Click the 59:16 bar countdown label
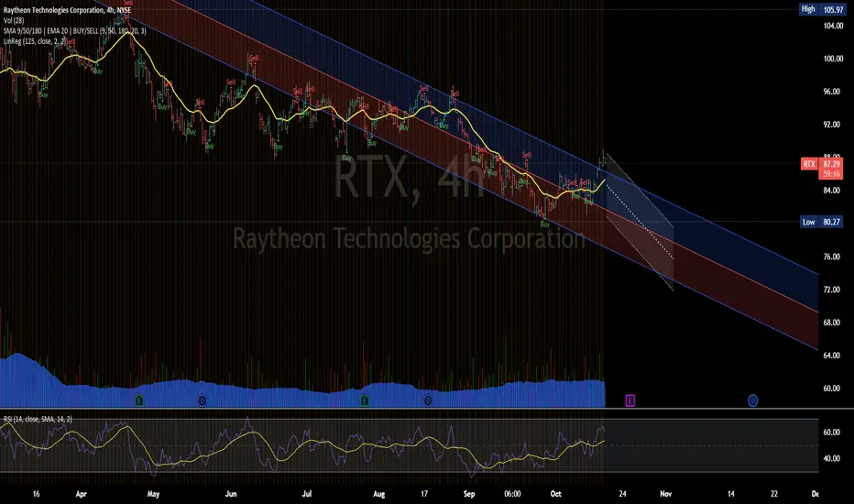The image size is (854, 504). (x=831, y=174)
